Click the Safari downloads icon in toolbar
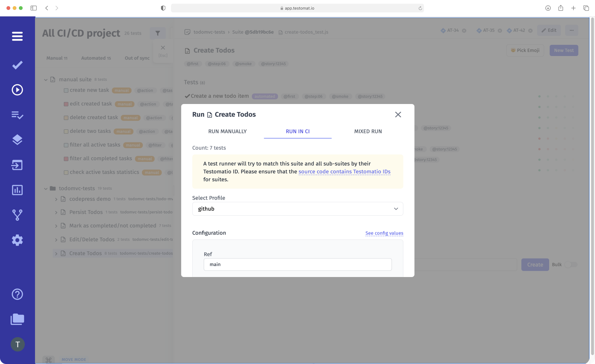 [x=548, y=8]
